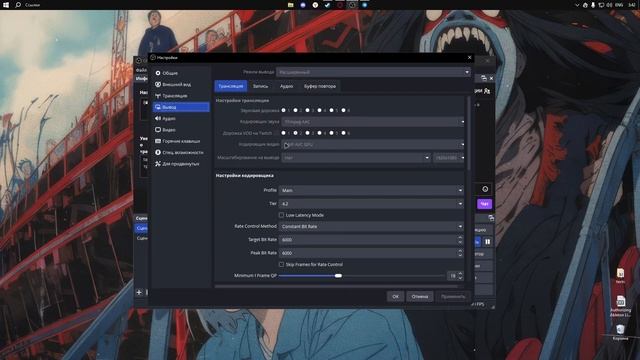Click the Target Bit Rate input field

pyautogui.click(x=368, y=240)
